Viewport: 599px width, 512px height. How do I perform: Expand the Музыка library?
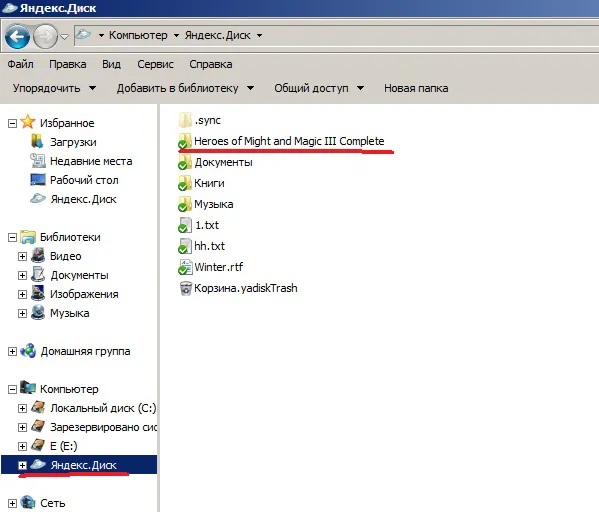coord(23,314)
